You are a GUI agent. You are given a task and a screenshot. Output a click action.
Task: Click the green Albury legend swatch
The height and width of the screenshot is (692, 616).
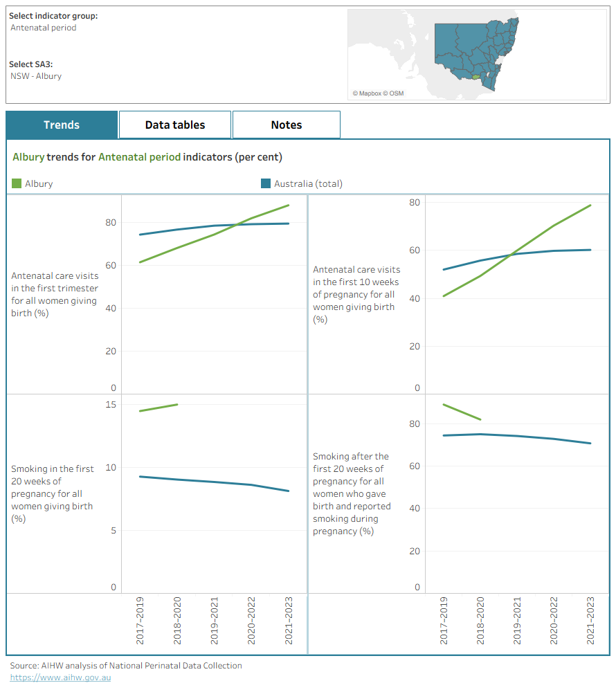coord(17,183)
